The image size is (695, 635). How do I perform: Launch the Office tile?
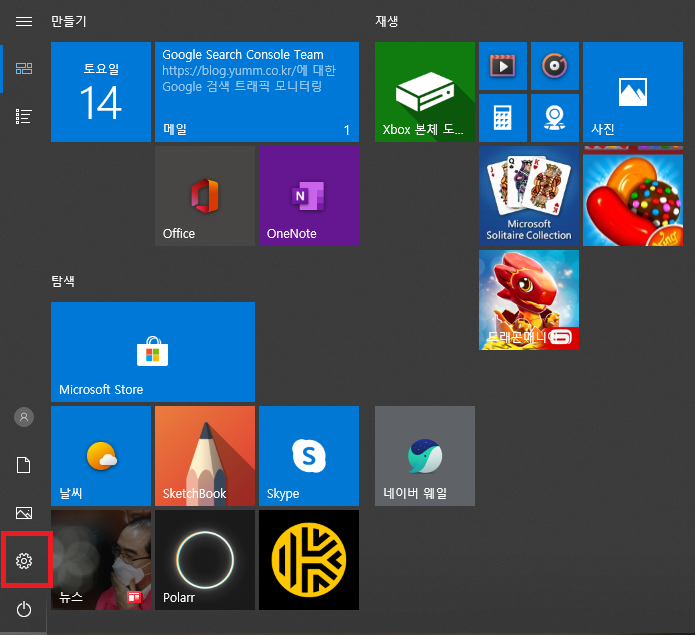[x=205, y=196]
